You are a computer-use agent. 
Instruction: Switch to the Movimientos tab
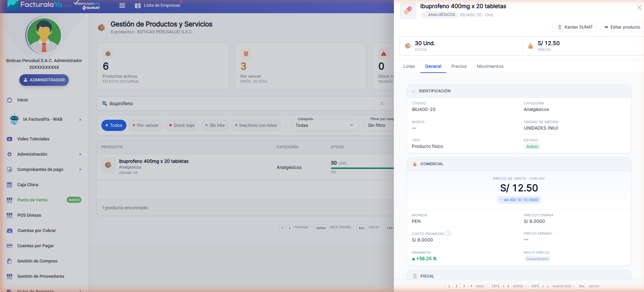490,66
